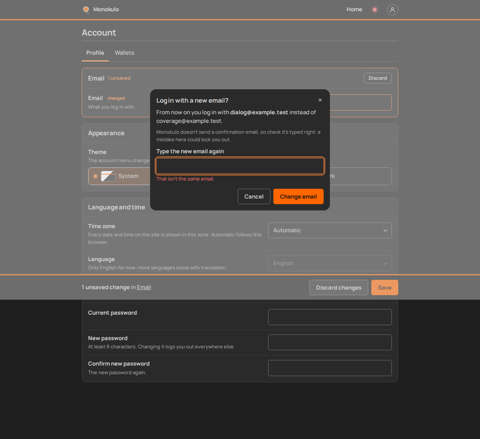This screenshot has height=439, width=480.
Task: Focus the Confirm new password field
Action: tap(330, 368)
